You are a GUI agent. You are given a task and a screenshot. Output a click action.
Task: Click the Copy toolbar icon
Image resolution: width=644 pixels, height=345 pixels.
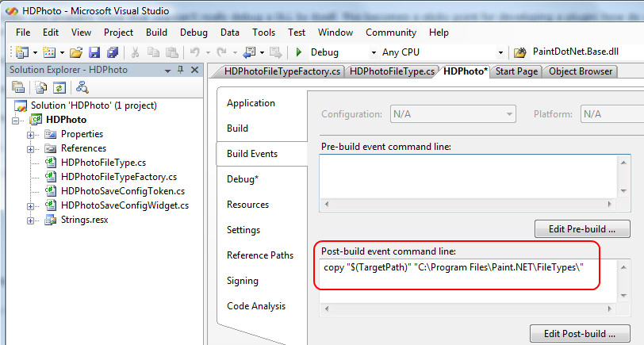coord(153,52)
